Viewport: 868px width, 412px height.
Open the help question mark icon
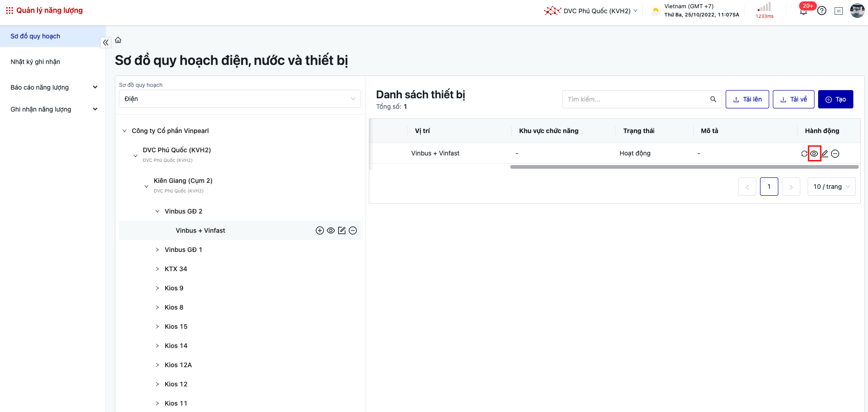pyautogui.click(x=822, y=11)
